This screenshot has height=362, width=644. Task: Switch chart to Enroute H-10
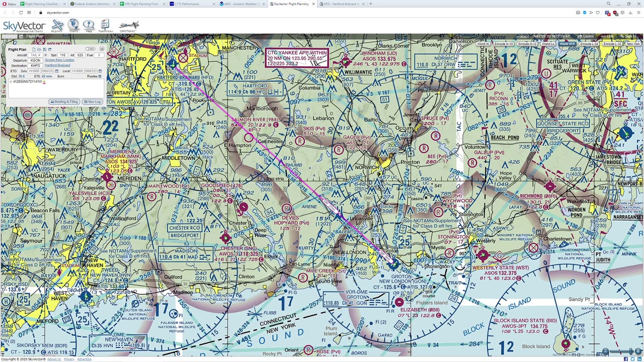click(x=504, y=44)
